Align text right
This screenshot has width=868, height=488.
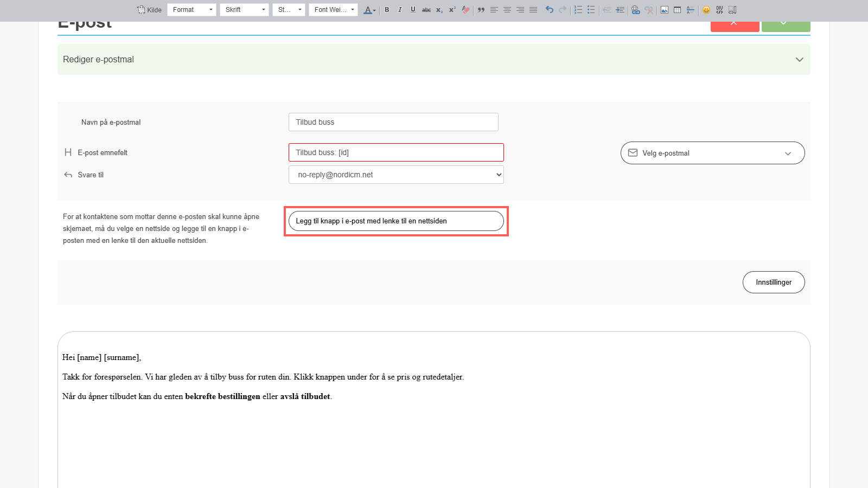click(x=520, y=10)
